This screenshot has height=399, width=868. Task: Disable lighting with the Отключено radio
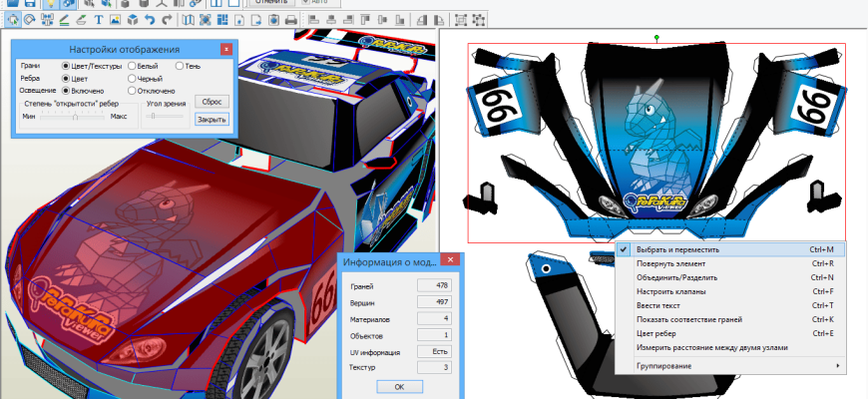point(132,91)
